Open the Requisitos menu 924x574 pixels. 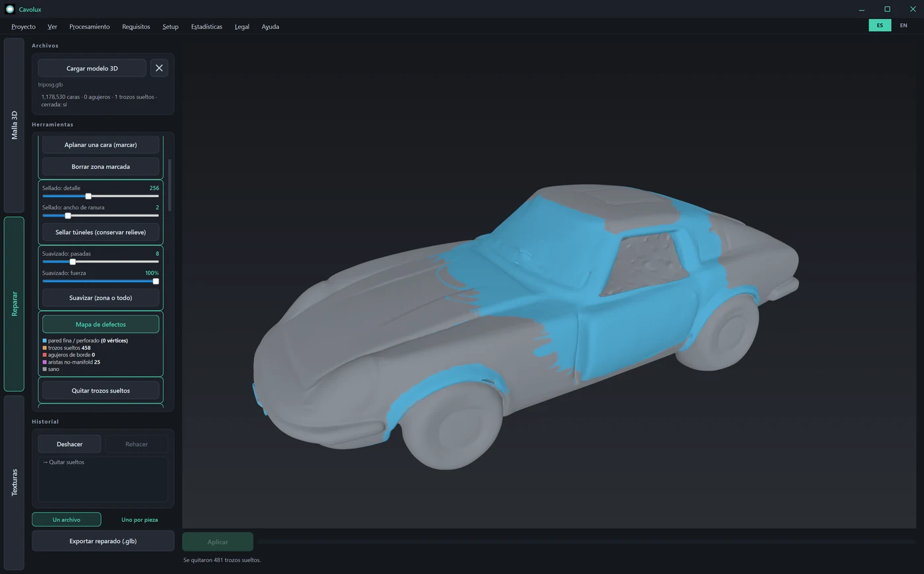(x=136, y=26)
